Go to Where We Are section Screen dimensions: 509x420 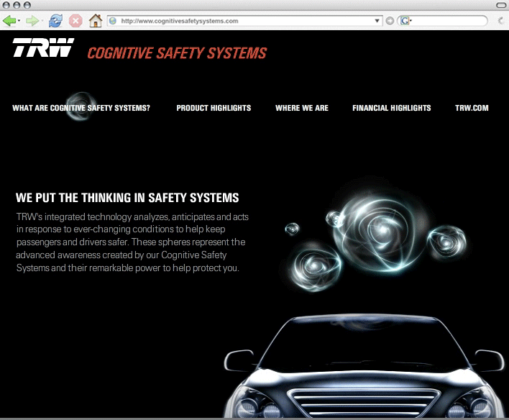(x=302, y=108)
